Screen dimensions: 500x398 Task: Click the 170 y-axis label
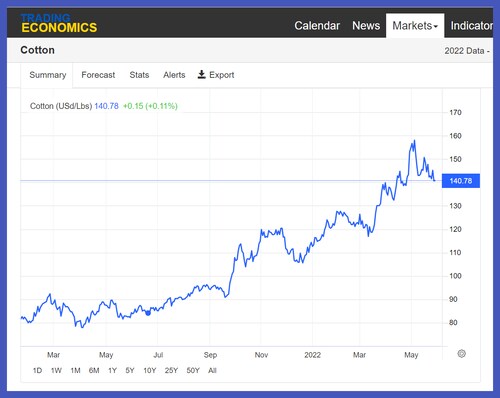[455, 112]
